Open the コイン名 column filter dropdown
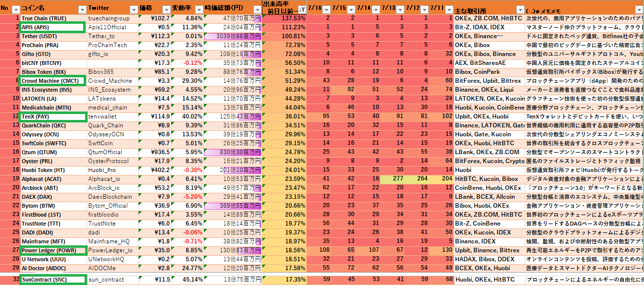The height and width of the screenshot is (288, 644). coord(82,9)
